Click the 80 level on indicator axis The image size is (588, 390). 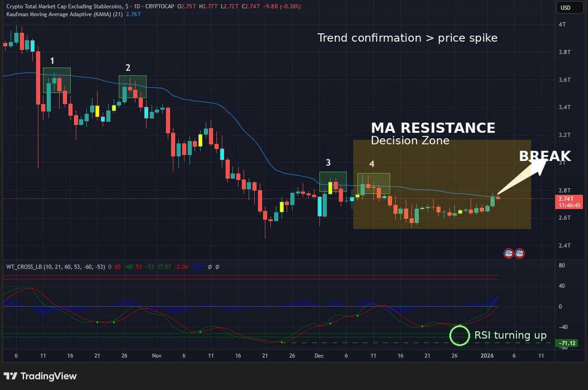tap(562, 265)
